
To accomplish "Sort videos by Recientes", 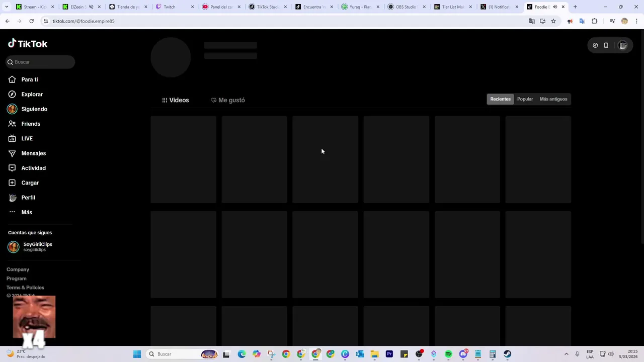I will click(500, 99).
